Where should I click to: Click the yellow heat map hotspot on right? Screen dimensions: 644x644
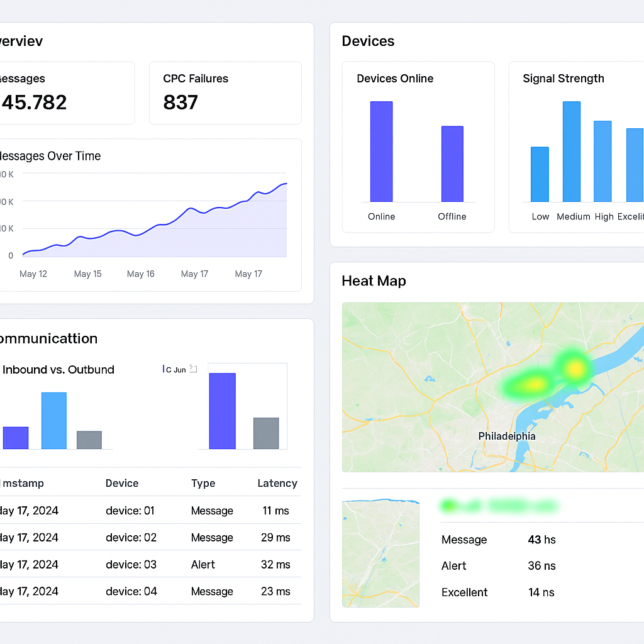pos(574,368)
